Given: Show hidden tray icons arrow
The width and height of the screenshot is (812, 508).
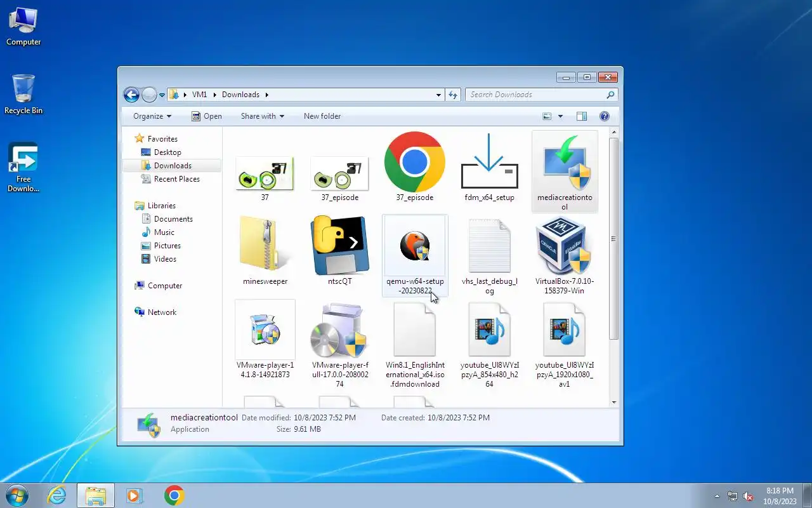Looking at the screenshot, I should 717,496.
